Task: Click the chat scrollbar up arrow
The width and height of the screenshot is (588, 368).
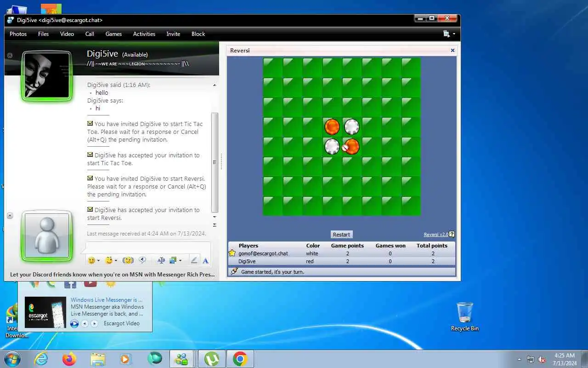Action: click(215, 85)
